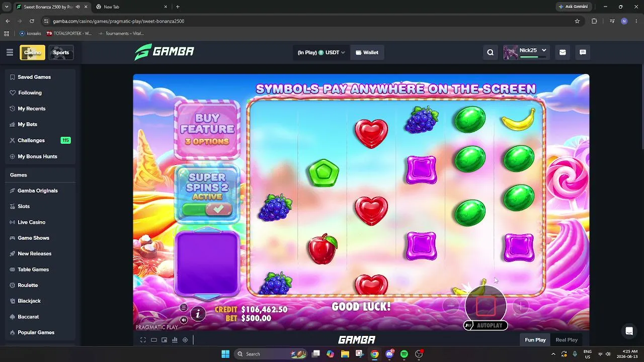
Task: Switch to the New Tab browser tab
Action: tap(132, 7)
